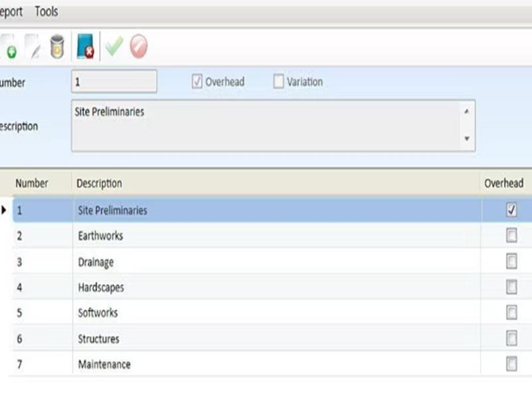Select the Softworks row
Screen dimensions: 532x399
coord(273,313)
